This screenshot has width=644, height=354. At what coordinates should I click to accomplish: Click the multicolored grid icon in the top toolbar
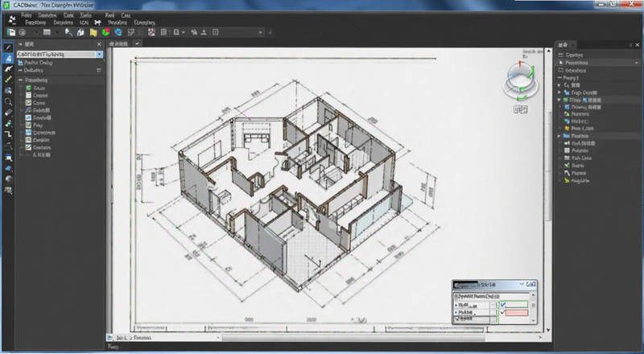[x=151, y=32]
